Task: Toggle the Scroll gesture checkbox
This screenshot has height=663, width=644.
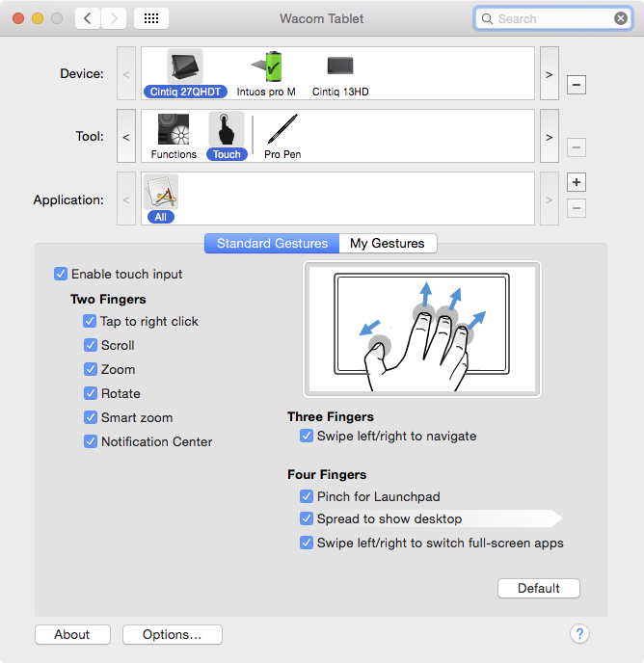Action: [90, 345]
